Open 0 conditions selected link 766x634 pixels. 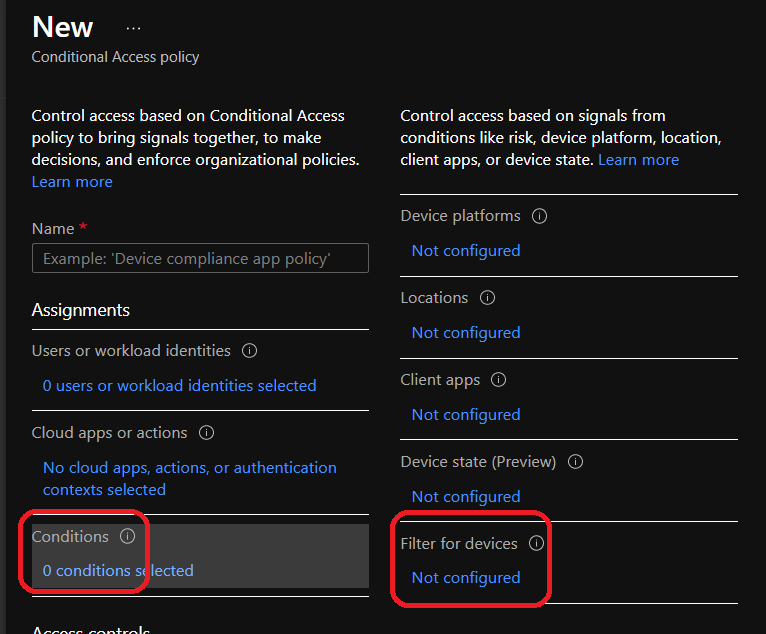click(118, 571)
